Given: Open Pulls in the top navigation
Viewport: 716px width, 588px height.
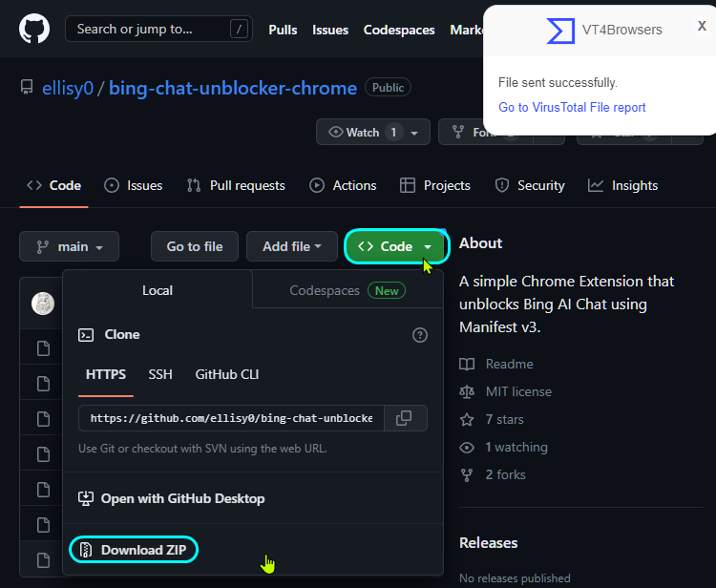Looking at the screenshot, I should point(283,30).
